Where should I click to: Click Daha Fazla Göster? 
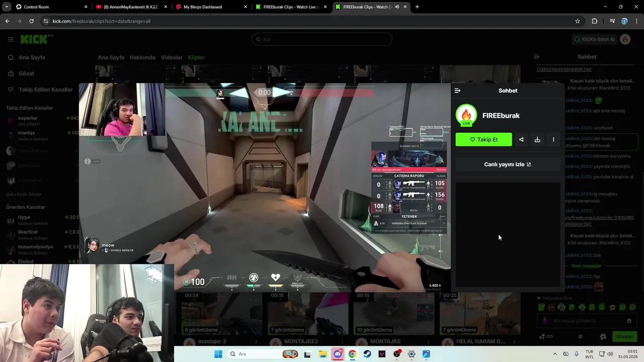pos(24,194)
